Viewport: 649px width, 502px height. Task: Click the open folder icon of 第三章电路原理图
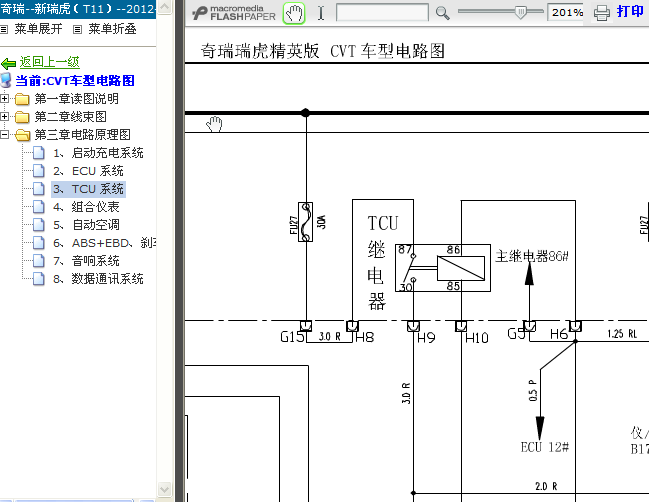(22, 135)
